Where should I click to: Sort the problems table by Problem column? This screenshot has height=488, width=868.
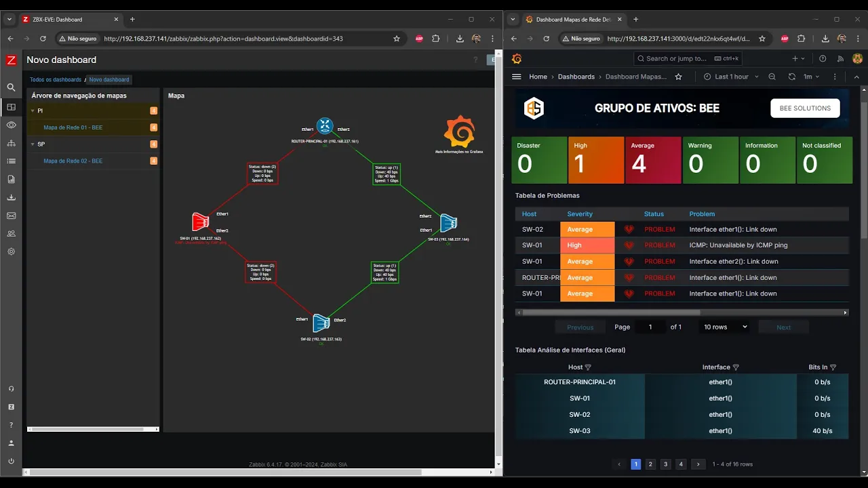pyautogui.click(x=702, y=214)
